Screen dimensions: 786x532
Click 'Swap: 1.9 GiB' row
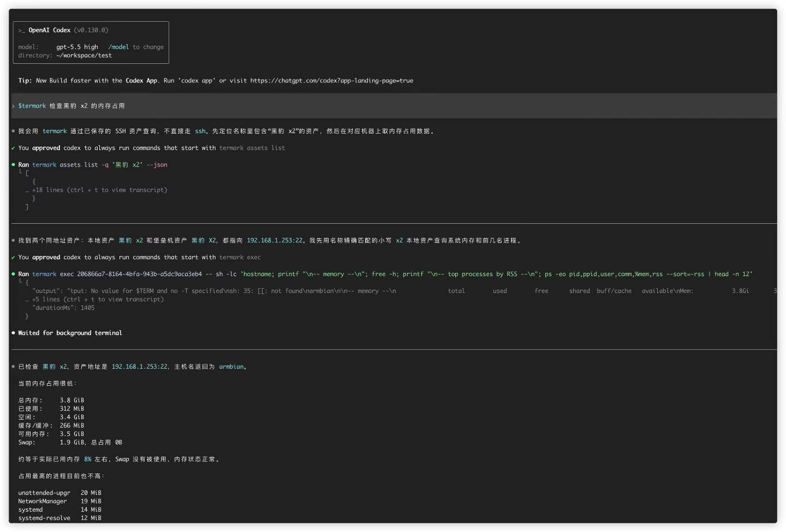click(x=70, y=443)
